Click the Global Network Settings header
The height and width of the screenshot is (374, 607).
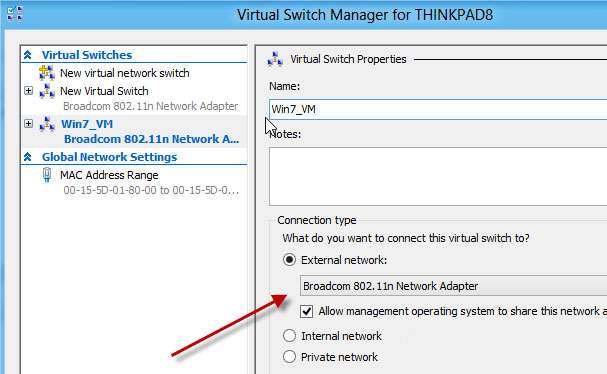click(x=110, y=157)
